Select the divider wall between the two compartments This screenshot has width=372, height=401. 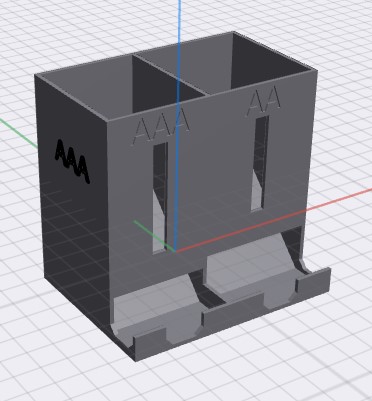[171, 75]
